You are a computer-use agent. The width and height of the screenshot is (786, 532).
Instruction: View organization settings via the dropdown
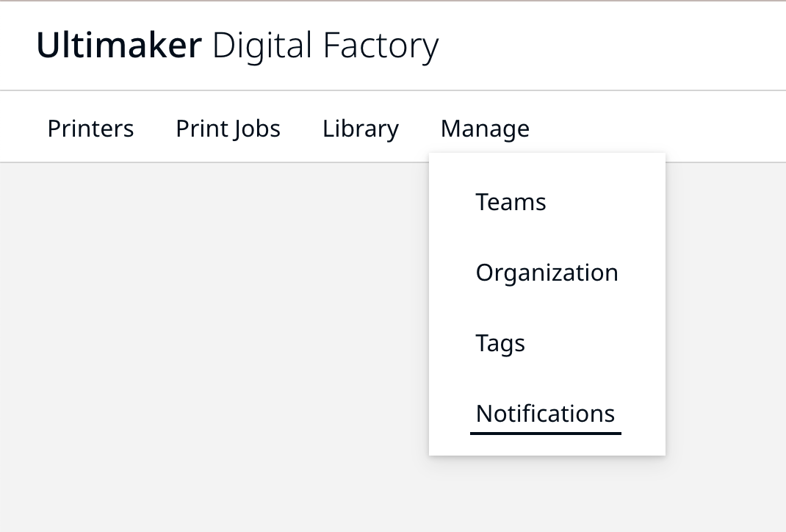[x=547, y=272]
